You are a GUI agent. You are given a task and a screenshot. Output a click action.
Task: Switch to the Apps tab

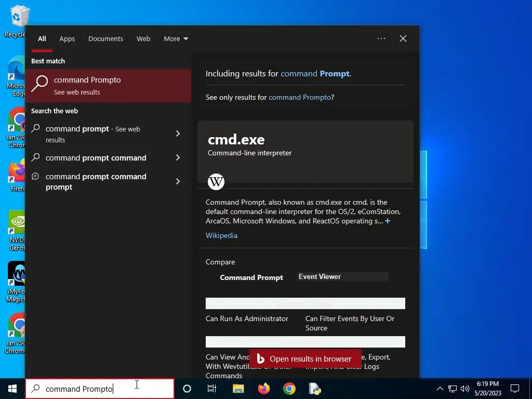pos(67,38)
